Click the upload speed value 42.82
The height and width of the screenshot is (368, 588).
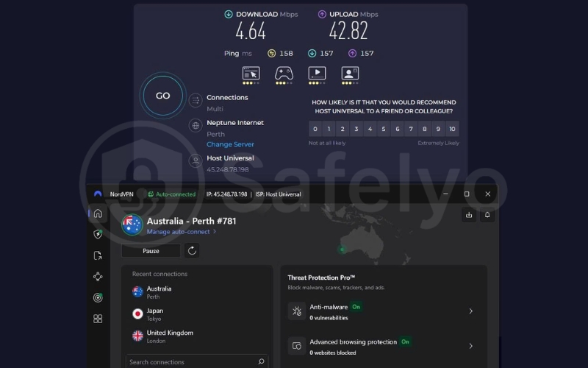click(348, 31)
